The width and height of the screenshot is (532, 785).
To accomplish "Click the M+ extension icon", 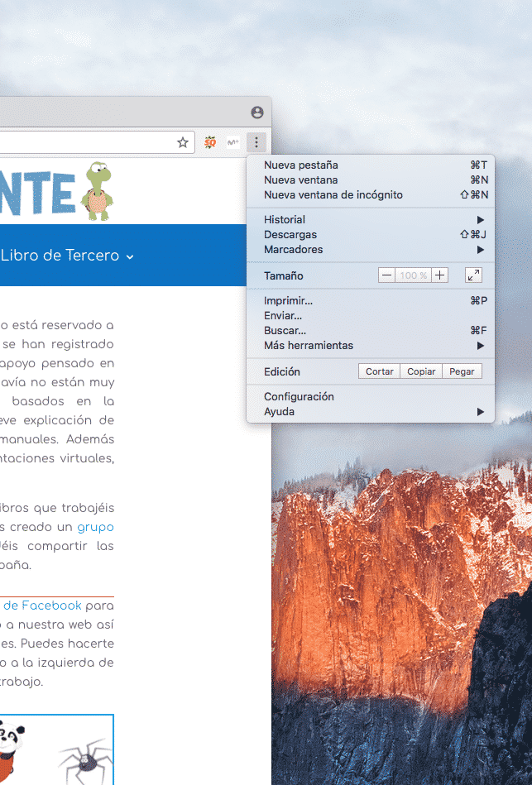I will (x=233, y=142).
